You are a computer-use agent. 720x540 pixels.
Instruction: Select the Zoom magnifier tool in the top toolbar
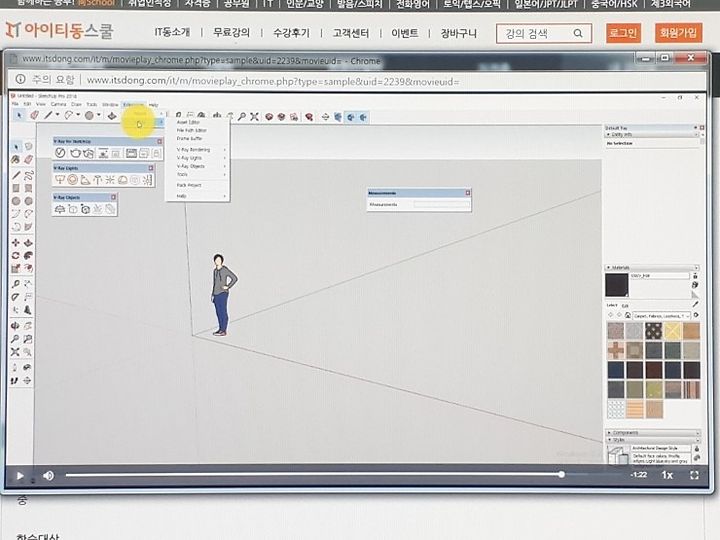[x=242, y=117]
